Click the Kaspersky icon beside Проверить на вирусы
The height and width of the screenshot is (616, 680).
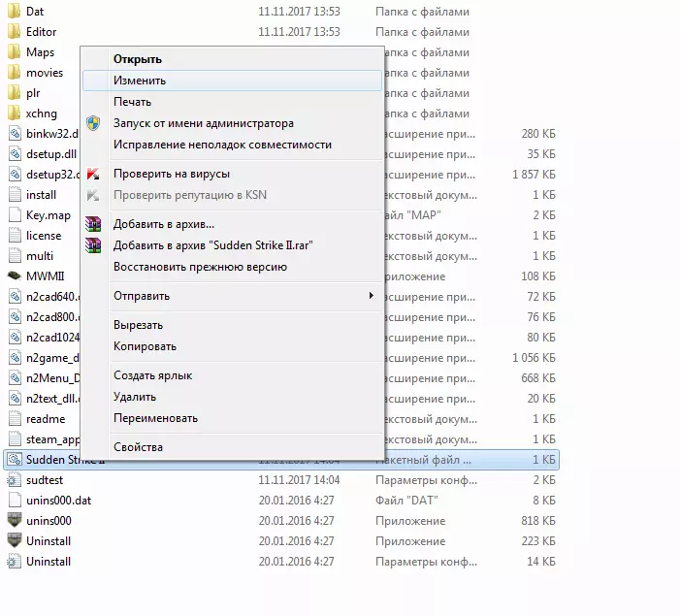[x=93, y=174]
